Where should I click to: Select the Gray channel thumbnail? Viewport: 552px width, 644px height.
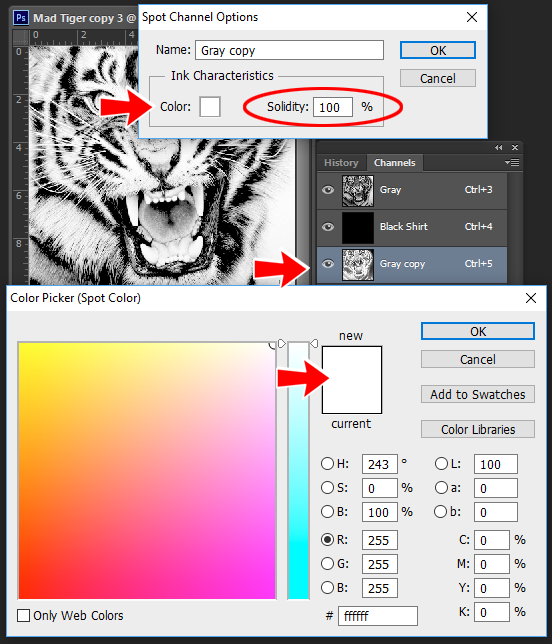coord(358,191)
